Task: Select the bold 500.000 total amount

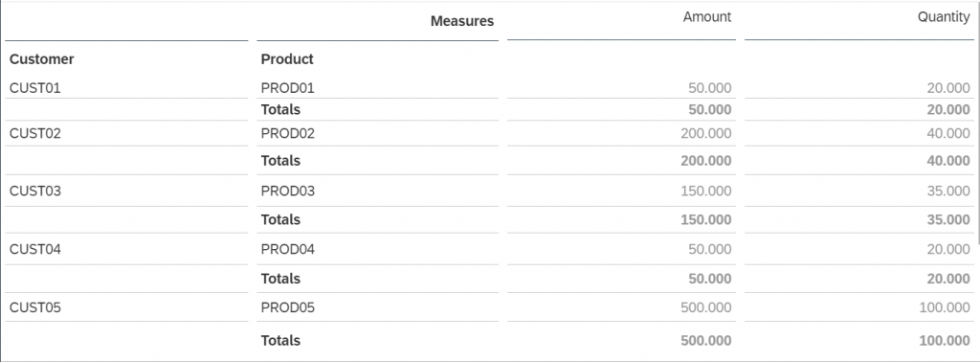Action: coord(705,341)
